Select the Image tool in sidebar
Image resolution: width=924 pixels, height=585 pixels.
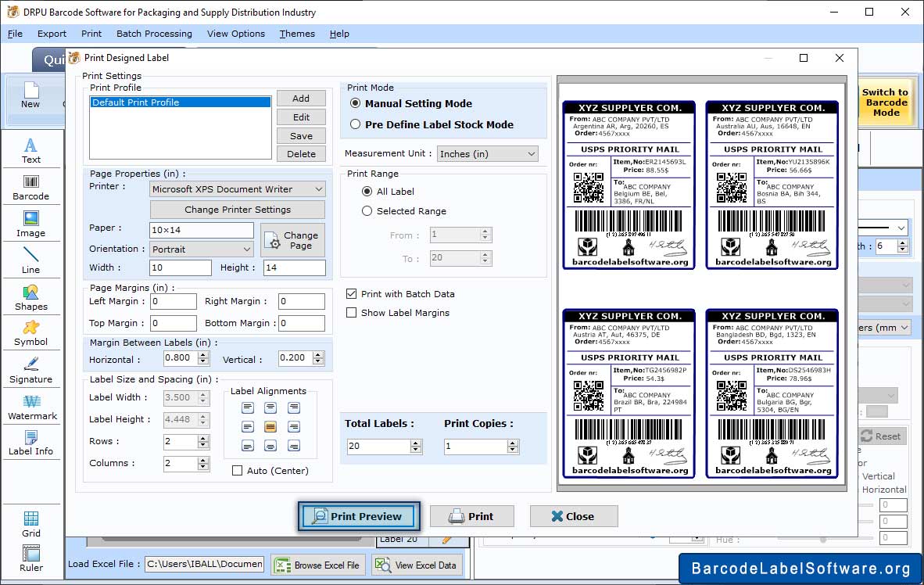[30, 224]
